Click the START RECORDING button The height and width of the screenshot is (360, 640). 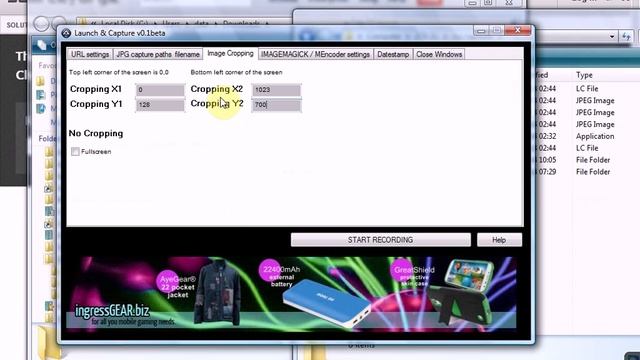(380, 240)
